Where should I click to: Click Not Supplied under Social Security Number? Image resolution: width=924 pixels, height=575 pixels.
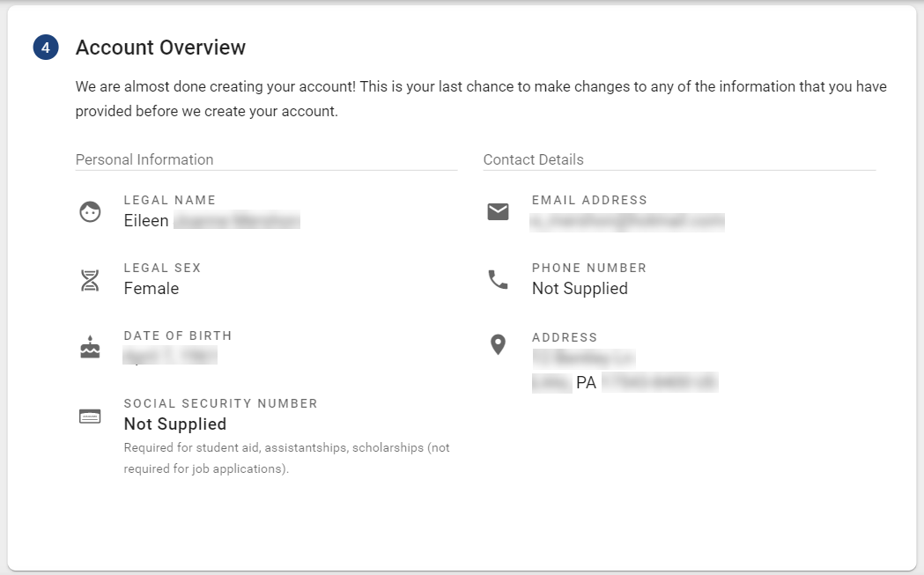click(x=175, y=424)
